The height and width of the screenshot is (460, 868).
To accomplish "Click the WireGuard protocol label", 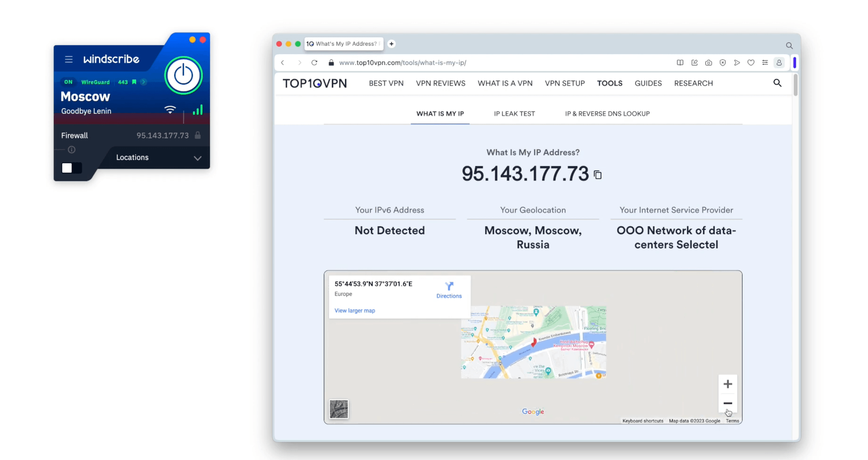I will [x=95, y=82].
